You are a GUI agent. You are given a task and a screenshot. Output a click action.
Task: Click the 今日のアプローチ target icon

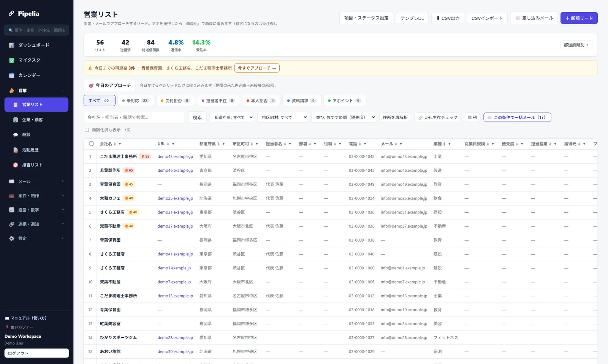click(x=91, y=85)
